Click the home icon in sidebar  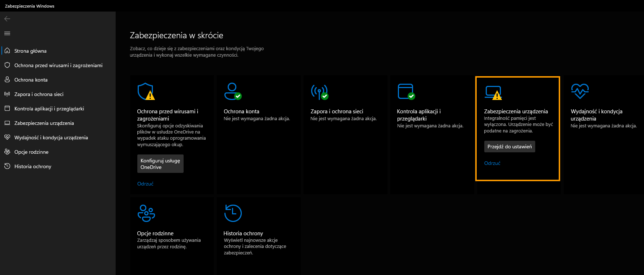tap(7, 51)
